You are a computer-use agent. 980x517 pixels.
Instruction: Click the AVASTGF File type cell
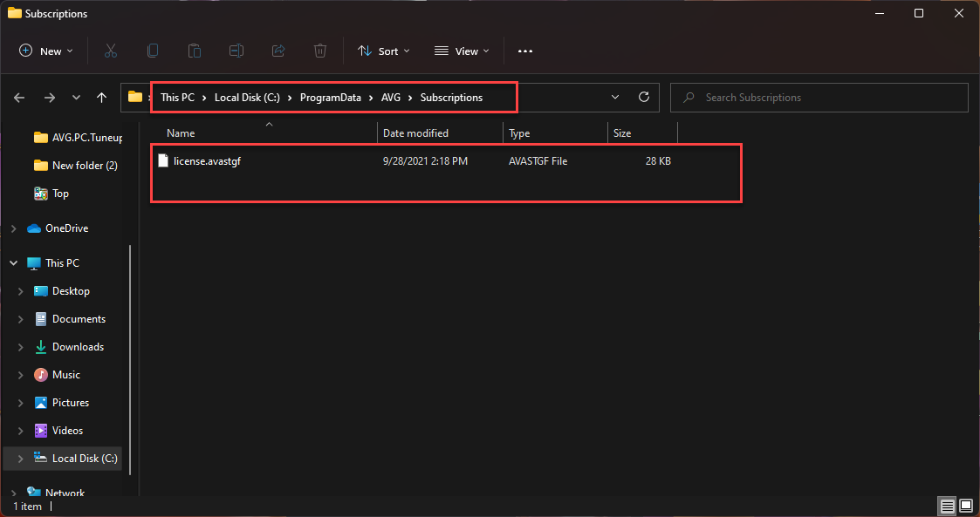pos(538,161)
